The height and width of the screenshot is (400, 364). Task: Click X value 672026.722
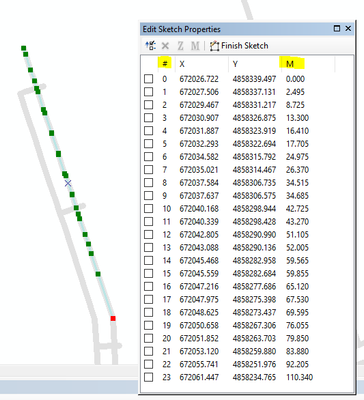(199, 79)
